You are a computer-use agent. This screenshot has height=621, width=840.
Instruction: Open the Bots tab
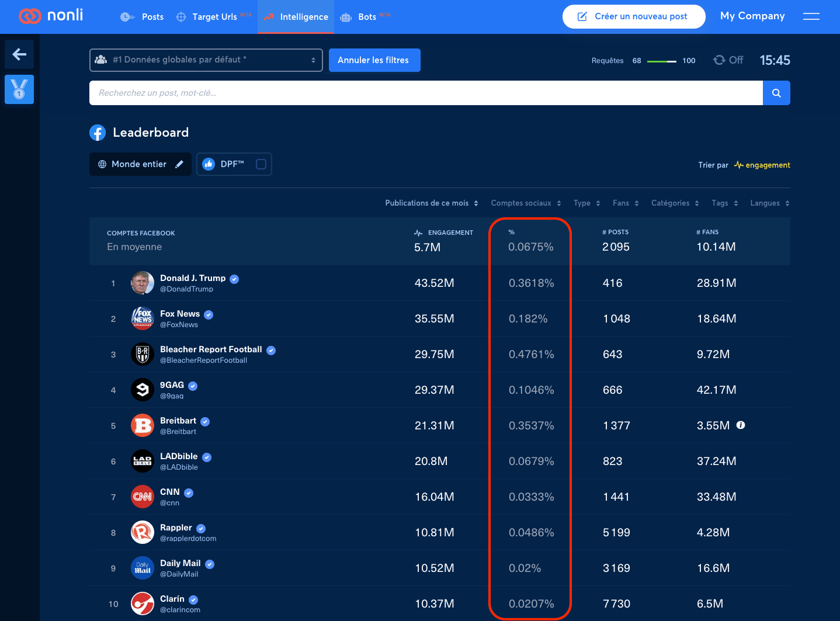[x=366, y=17]
